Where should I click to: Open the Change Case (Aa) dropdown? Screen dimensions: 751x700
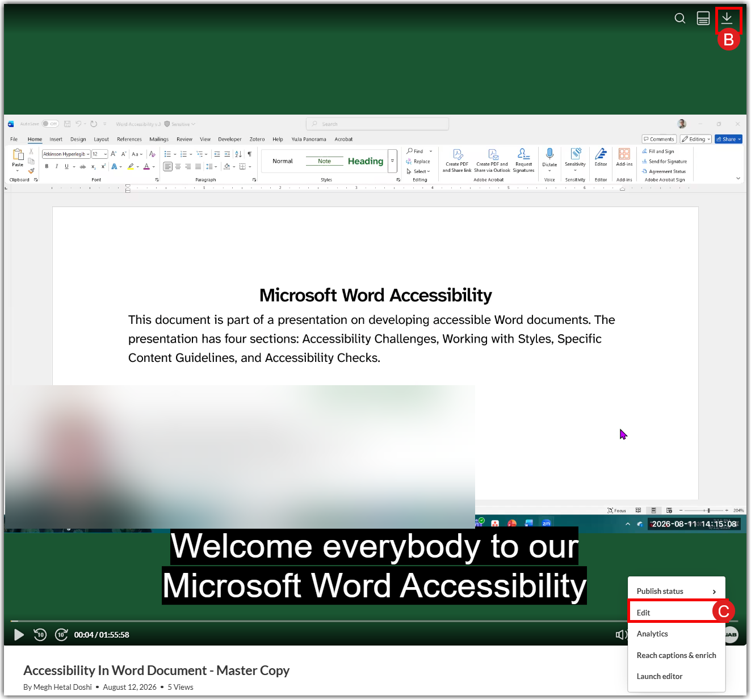click(x=137, y=154)
